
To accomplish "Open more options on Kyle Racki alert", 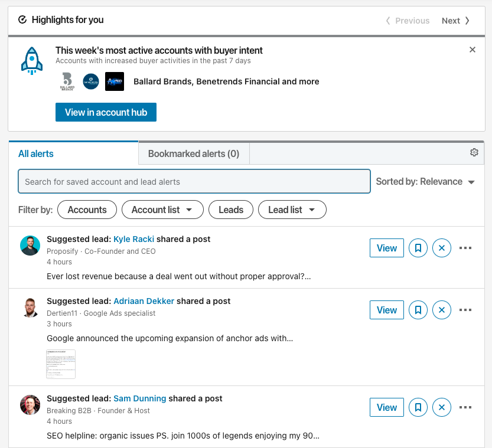I will click(x=465, y=248).
